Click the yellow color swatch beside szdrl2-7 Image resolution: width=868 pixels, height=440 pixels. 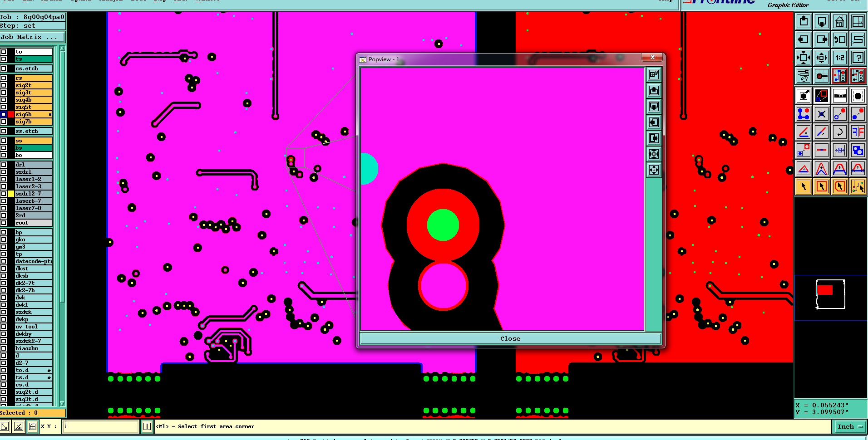point(11,194)
